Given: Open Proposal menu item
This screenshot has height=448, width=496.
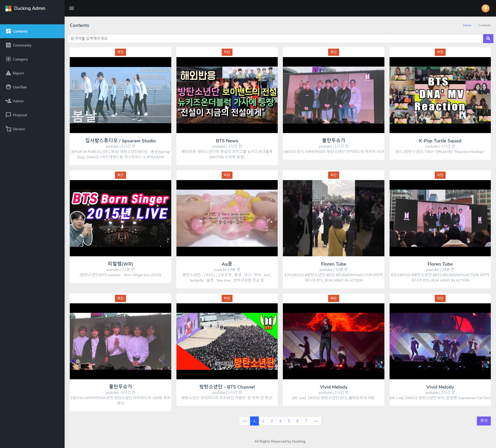Looking at the screenshot, I should click(x=32, y=115).
